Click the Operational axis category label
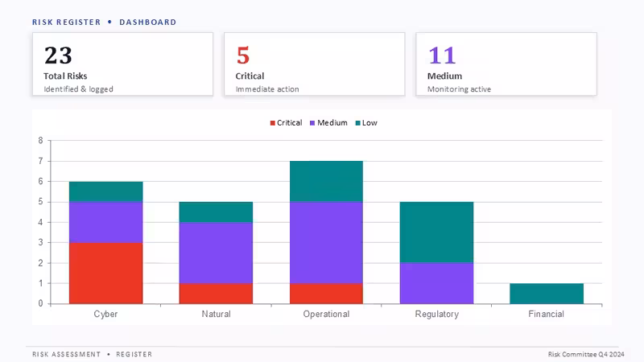Image resolution: width=644 pixels, height=362 pixels. tap(327, 314)
